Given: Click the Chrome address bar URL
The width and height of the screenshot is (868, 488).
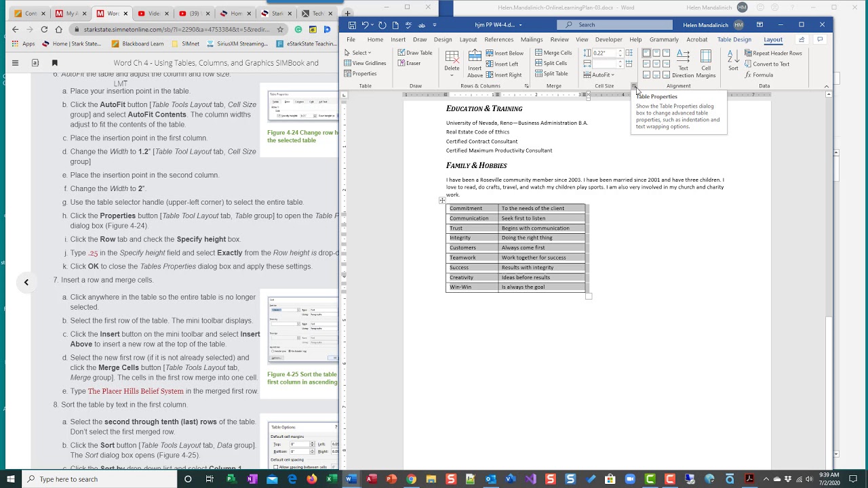Looking at the screenshot, I should 176,29.
